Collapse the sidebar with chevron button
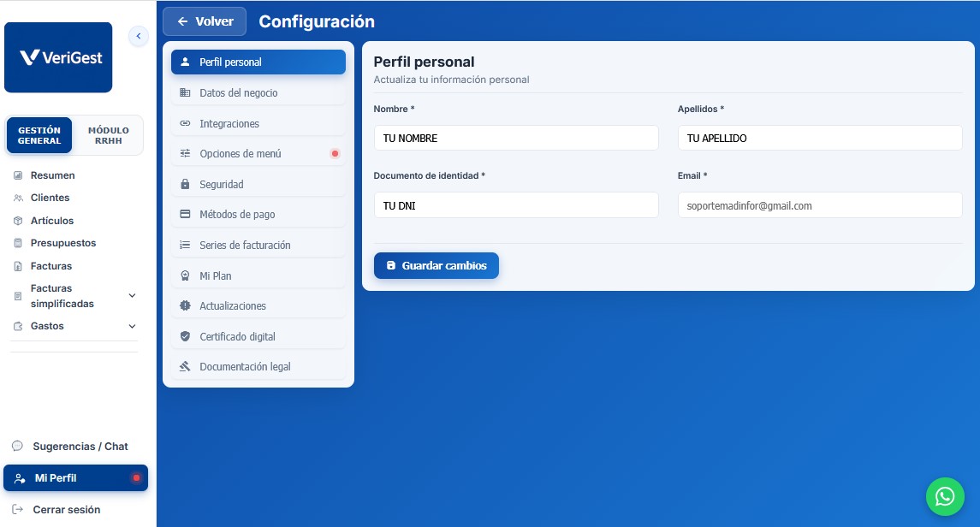 point(139,36)
